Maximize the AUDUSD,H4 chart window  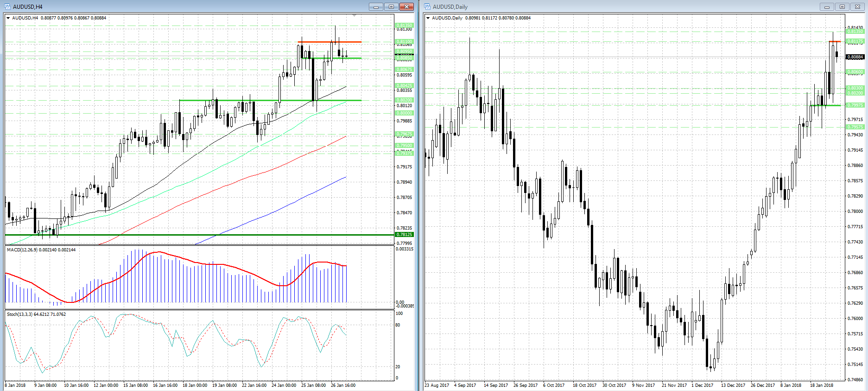pyautogui.click(x=391, y=6)
